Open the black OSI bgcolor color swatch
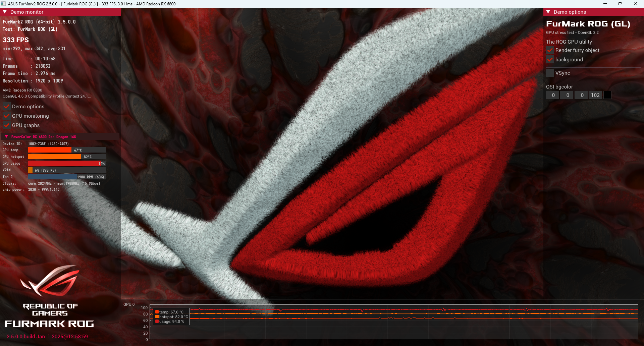Screen dimensions: 644x346 [x=607, y=95]
